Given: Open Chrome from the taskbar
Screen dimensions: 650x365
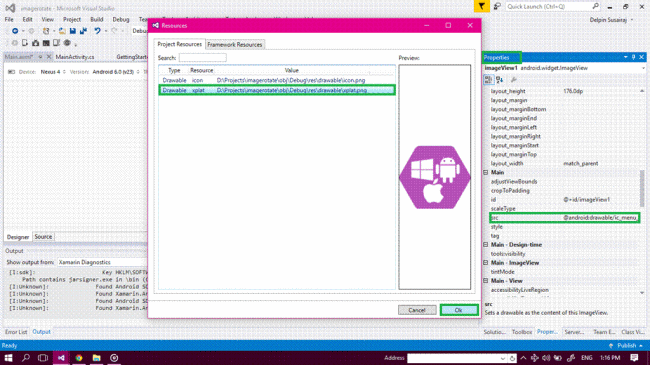Looking at the screenshot, I should [79, 358].
